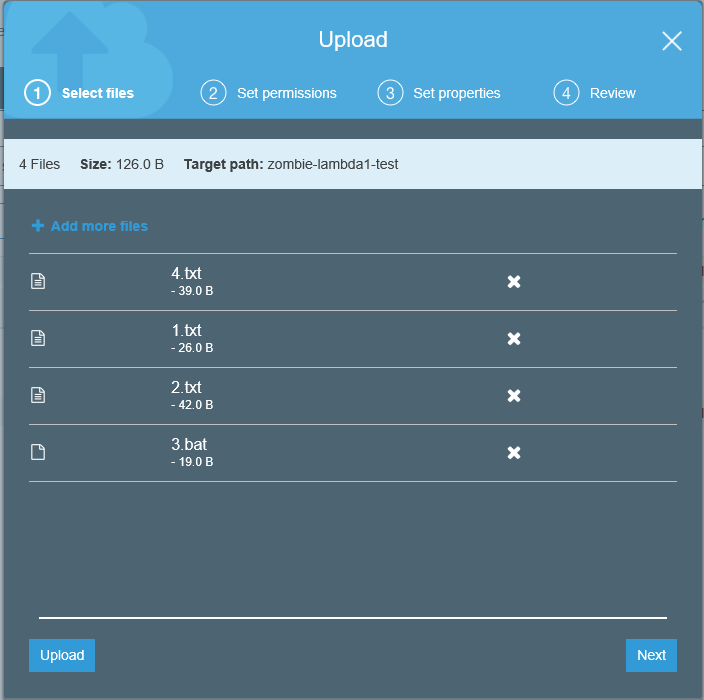Click Next to continue
Image resolution: width=704 pixels, height=700 pixels.
[651, 655]
